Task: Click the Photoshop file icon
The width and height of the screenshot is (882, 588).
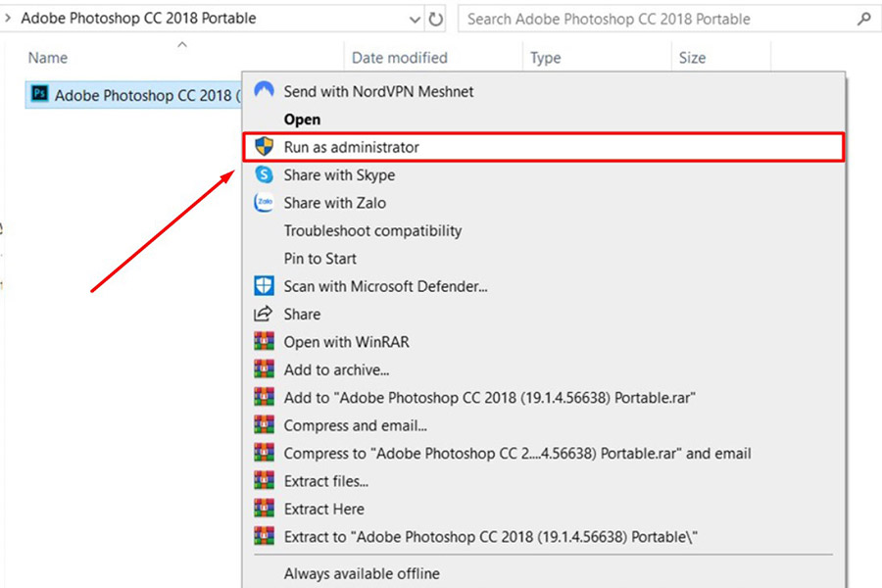Action: click(x=39, y=93)
